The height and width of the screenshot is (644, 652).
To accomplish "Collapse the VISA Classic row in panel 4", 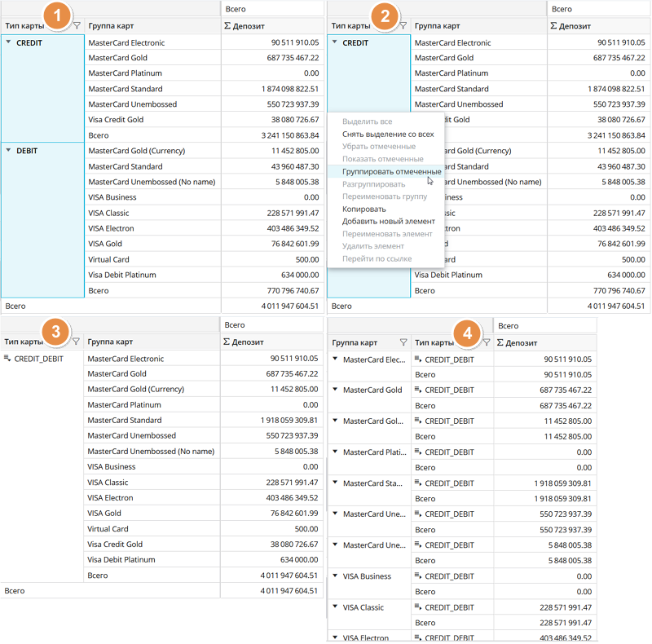I will point(335,607).
